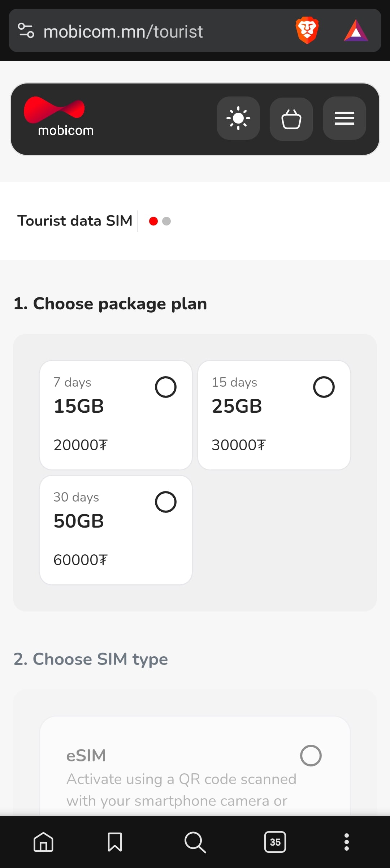Switch to the gray second slide dot
Screen dimensions: 390x868
166,221
